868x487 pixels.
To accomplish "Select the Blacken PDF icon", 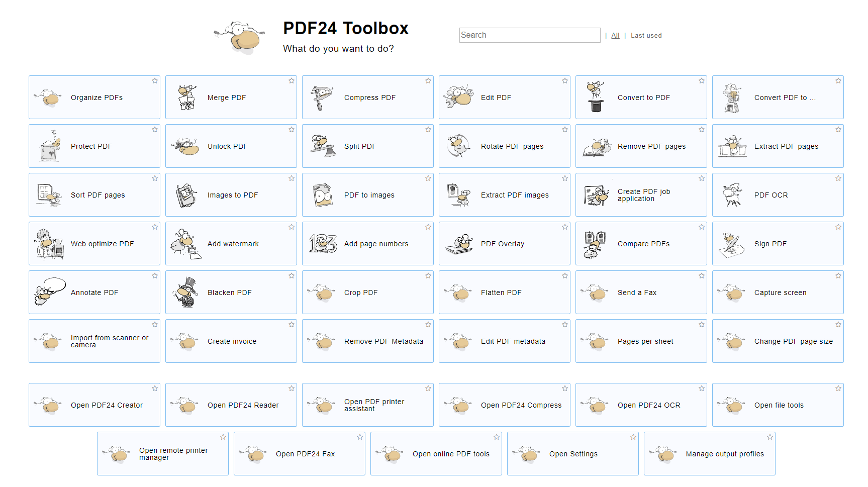I will [186, 293].
